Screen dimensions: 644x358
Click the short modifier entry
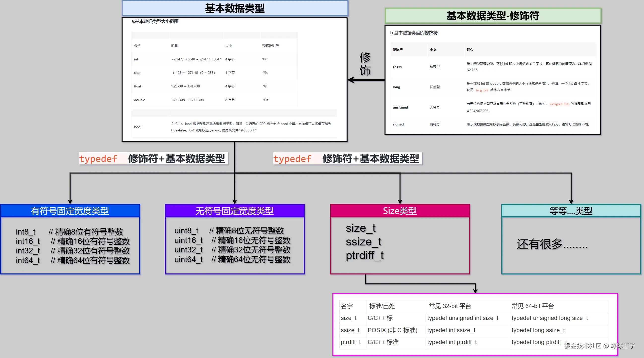pos(397,67)
